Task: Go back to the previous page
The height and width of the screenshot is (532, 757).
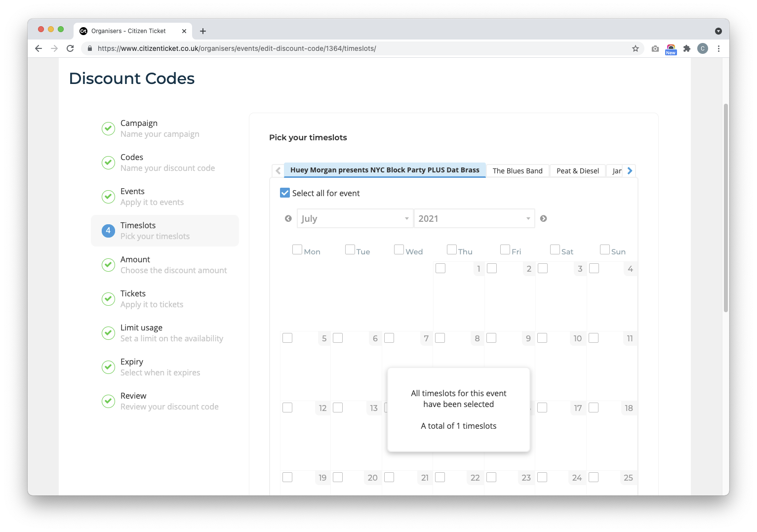Action: 39,48
